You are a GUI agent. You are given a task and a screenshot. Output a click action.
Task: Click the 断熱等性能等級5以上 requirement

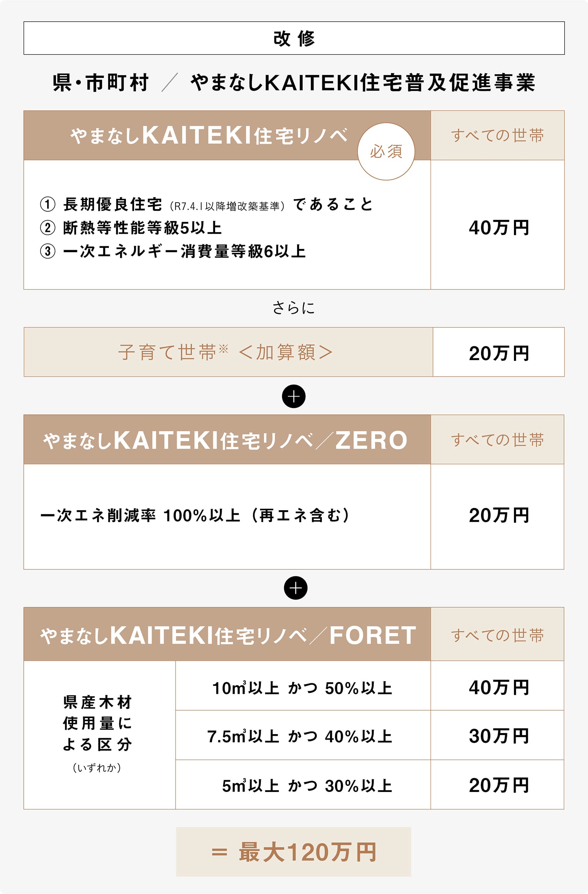coord(143,228)
